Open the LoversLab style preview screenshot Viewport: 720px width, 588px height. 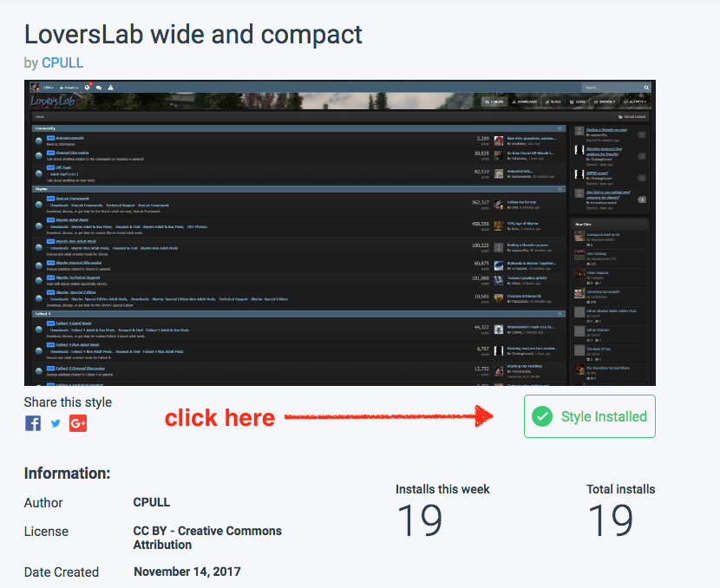340,232
